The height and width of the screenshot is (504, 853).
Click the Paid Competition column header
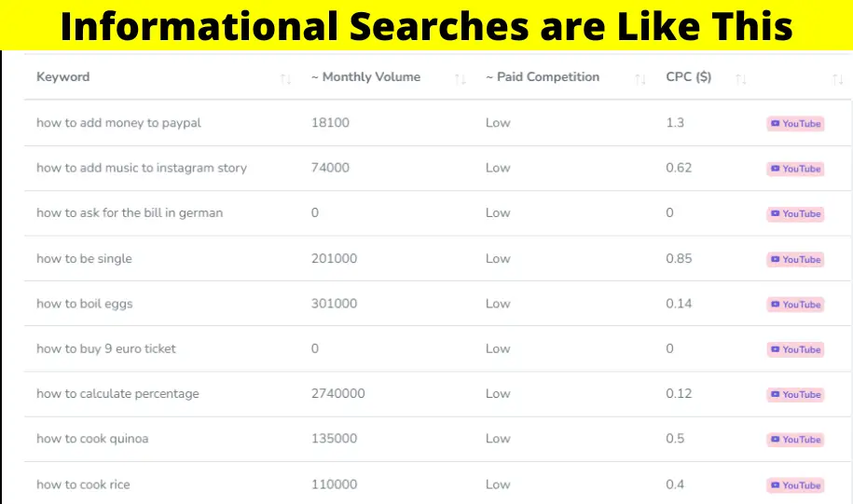(x=543, y=76)
